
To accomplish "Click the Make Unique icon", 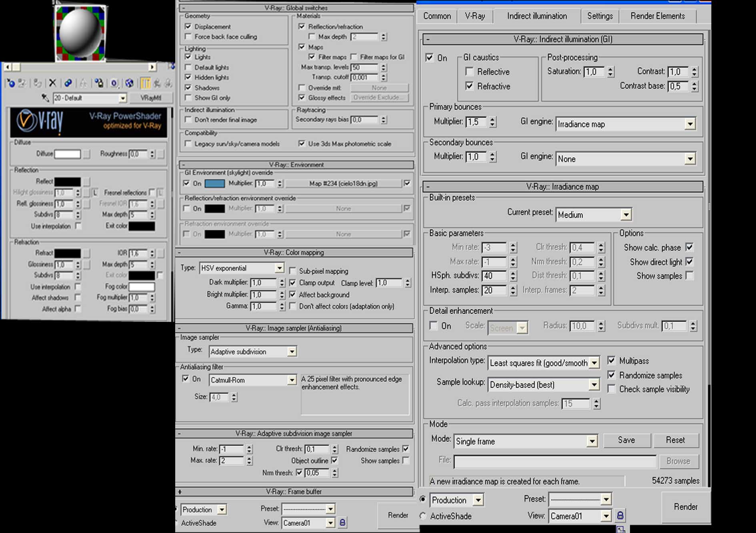I will pyautogui.click(x=83, y=83).
